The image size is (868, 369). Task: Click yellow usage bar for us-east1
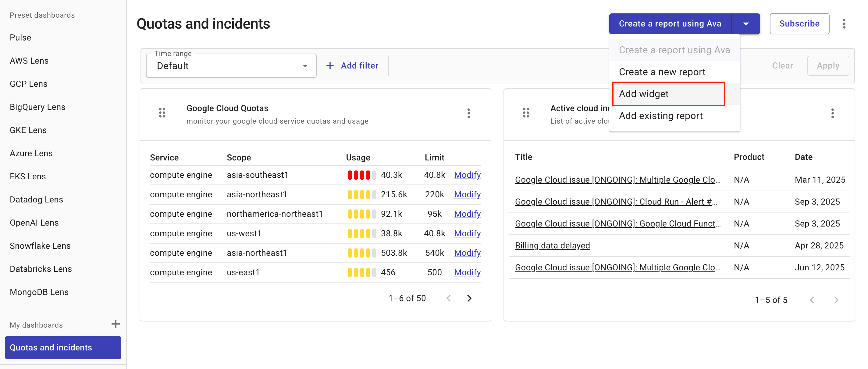361,272
